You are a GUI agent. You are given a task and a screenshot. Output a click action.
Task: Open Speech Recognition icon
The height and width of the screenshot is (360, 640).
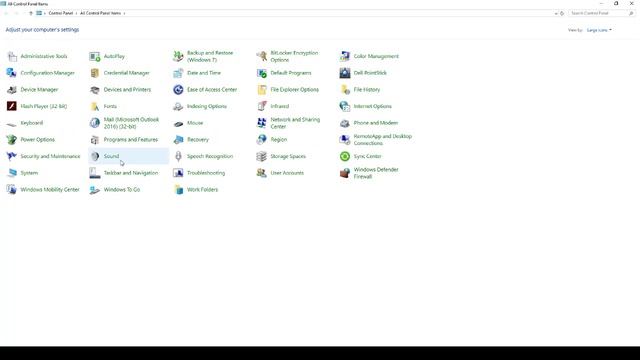pos(178,156)
